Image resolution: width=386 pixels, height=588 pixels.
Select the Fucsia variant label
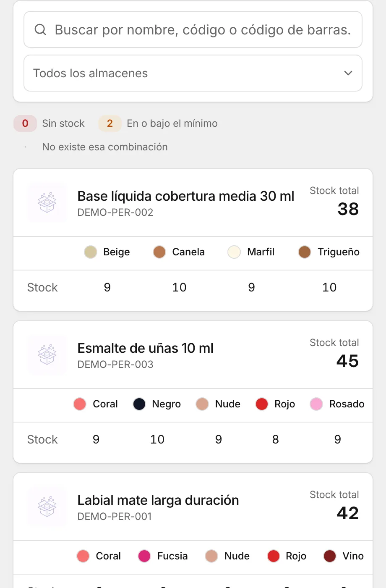(172, 556)
